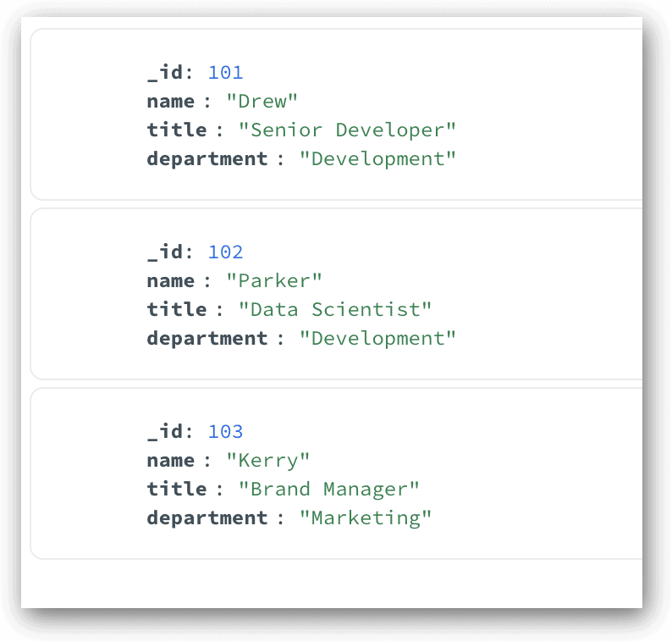The image size is (672, 642).
Task: Select the _id value 101
Action: [x=225, y=73]
